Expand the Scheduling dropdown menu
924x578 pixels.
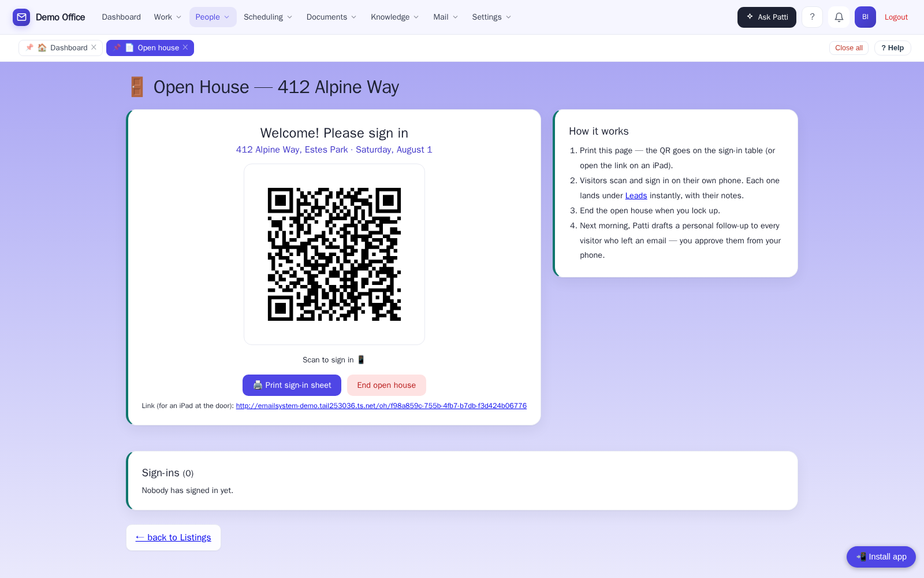[x=268, y=17]
